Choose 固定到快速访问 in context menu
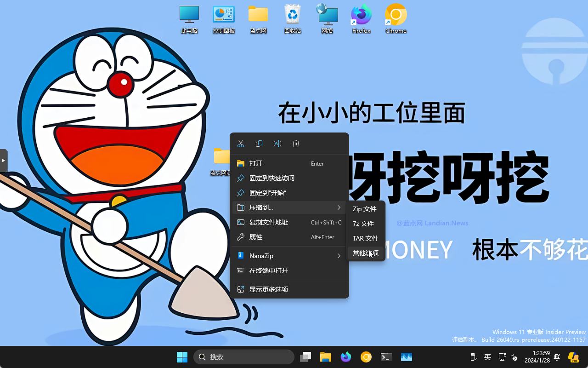The width and height of the screenshot is (588, 368). coord(289,178)
